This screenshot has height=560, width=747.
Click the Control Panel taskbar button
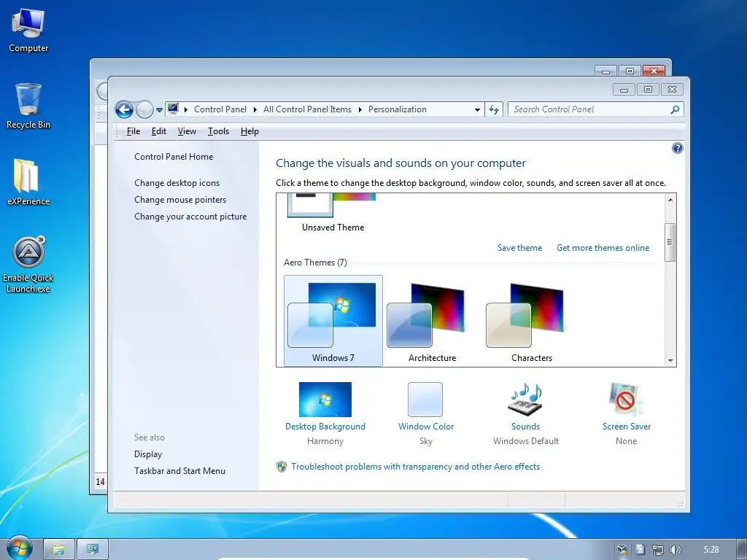(93, 550)
